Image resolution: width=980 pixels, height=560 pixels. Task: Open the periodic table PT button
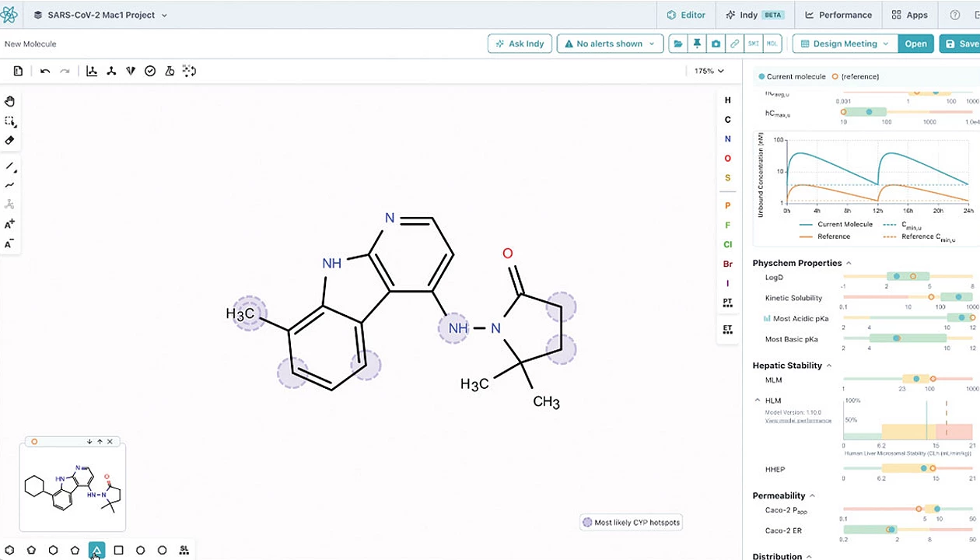point(728,302)
